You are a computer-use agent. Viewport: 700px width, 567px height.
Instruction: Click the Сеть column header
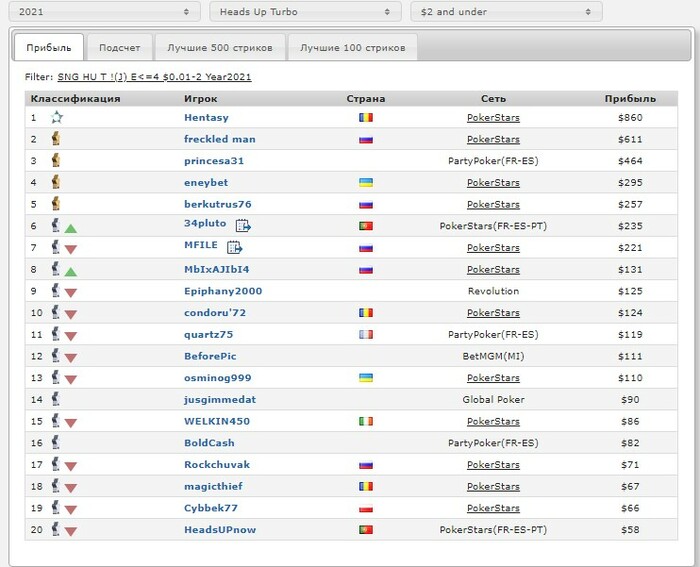pos(493,99)
